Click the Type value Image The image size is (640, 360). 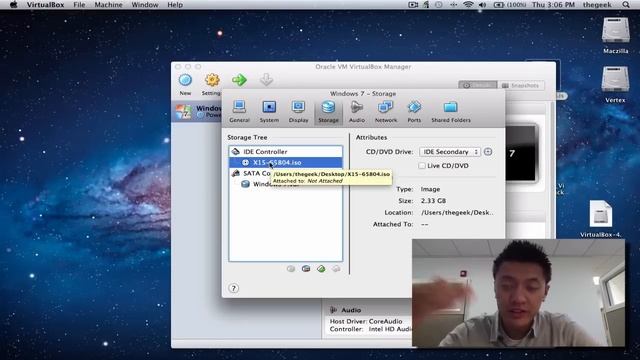430,189
